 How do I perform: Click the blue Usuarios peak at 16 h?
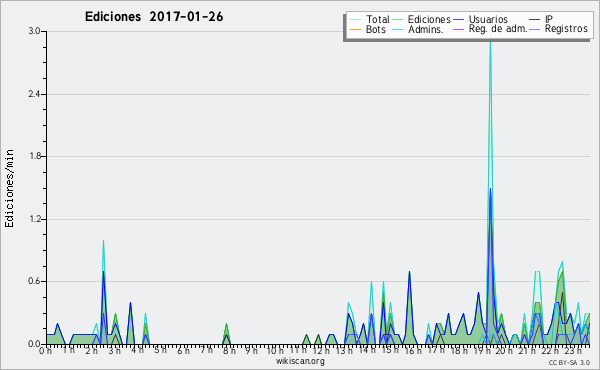pos(409,272)
